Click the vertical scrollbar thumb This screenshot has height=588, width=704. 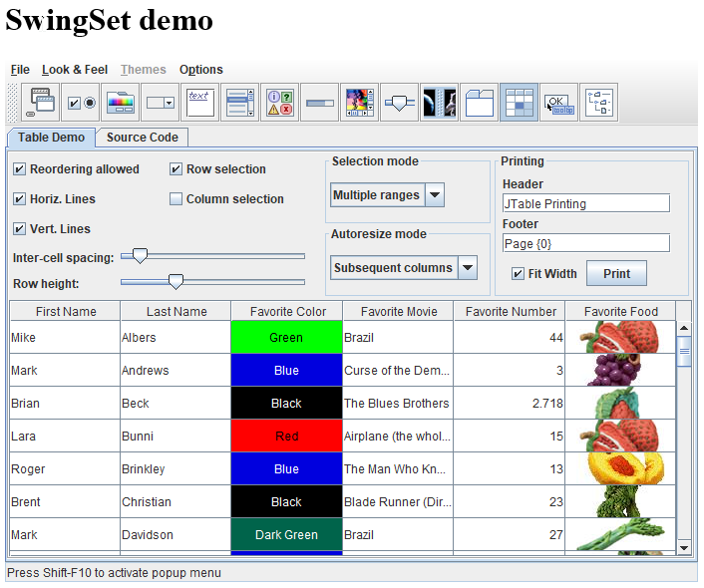click(x=684, y=351)
